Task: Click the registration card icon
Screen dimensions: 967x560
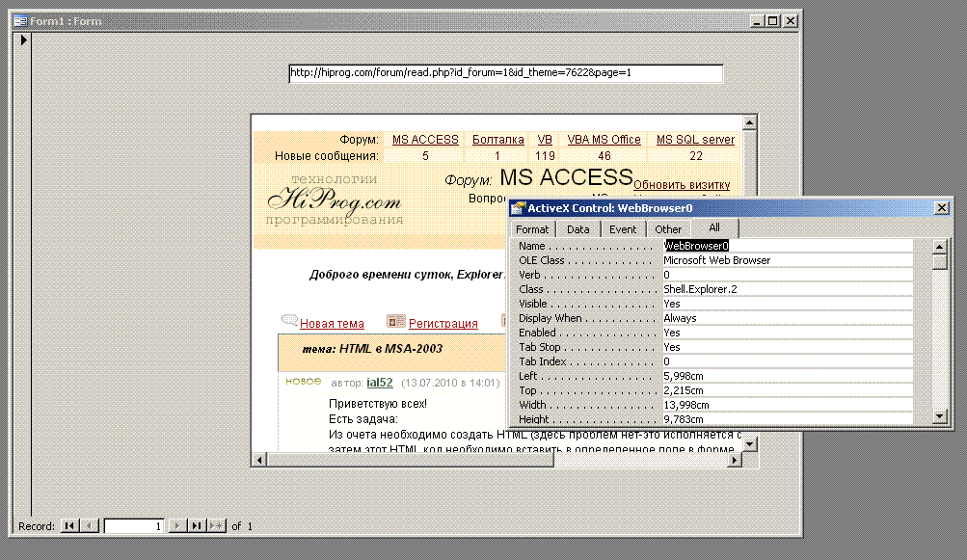Action: (396, 321)
